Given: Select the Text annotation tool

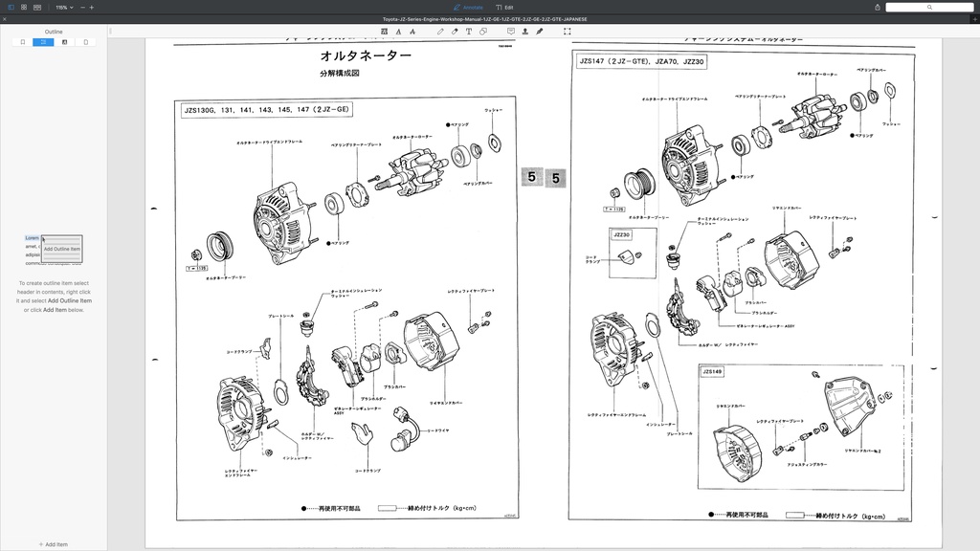Looking at the screenshot, I should click(468, 31).
